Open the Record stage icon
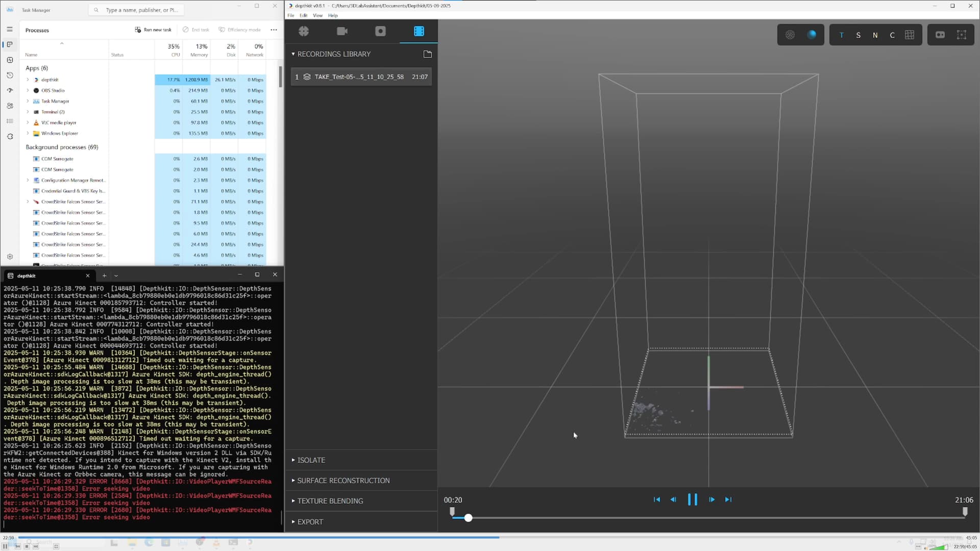 (x=380, y=31)
